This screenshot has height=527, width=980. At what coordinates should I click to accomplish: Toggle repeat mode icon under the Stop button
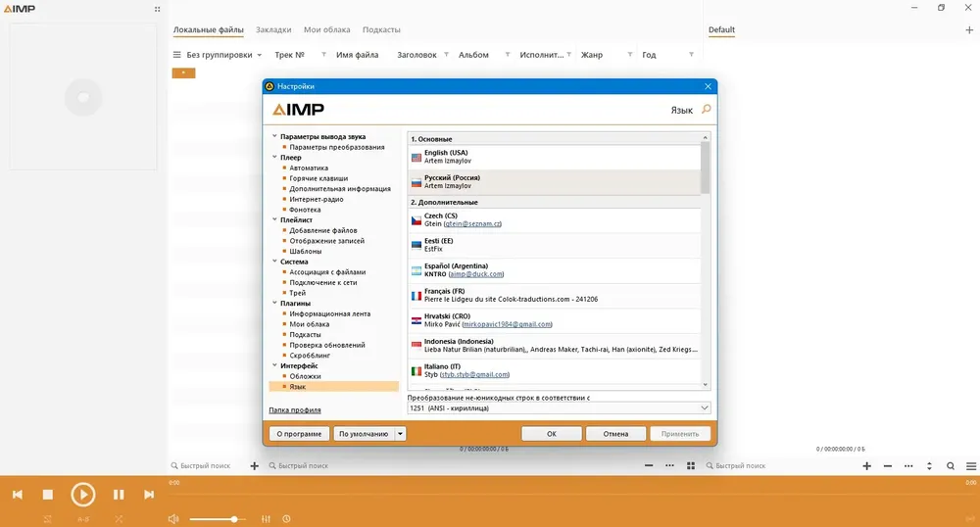[47, 519]
